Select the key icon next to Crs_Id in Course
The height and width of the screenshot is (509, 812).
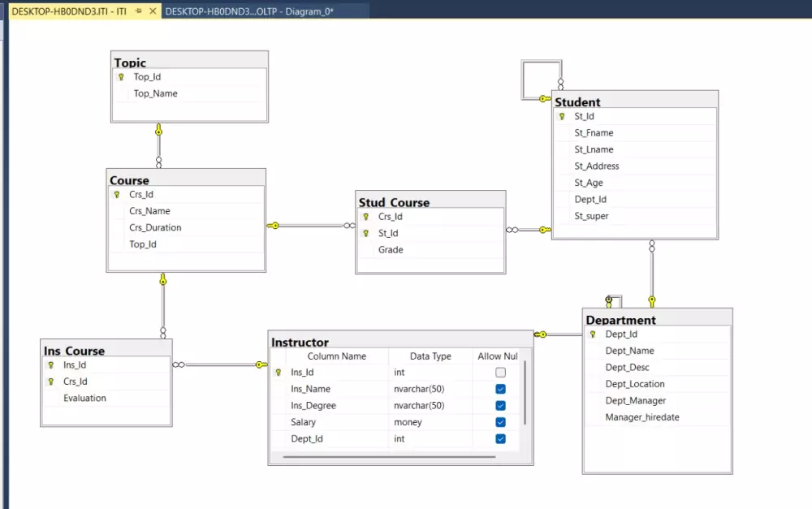[x=116, y=194]
